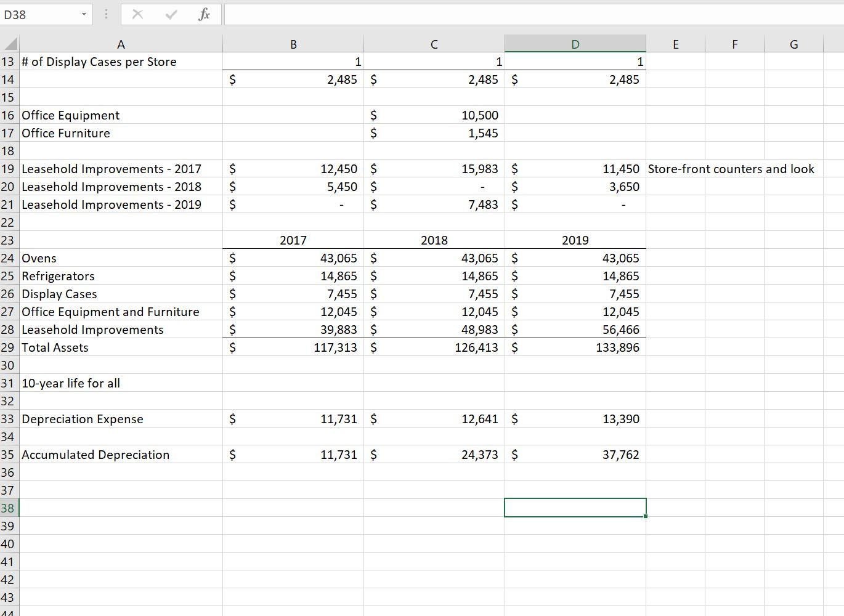Click Accumulated Depreciation value 24,373
Image resolution: width=844 pixels, height=616 pixels.
pyautogui.click(x=434, y=455)
